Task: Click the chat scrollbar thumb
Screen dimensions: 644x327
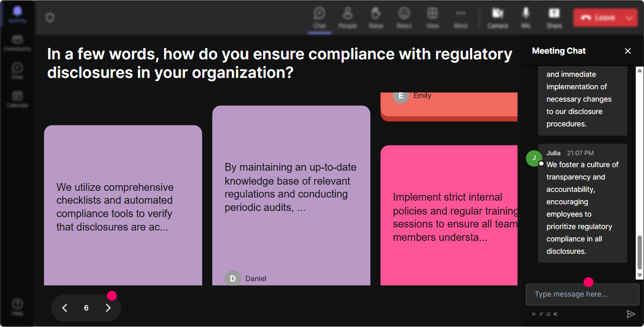Action: click(x=640, y=252)
